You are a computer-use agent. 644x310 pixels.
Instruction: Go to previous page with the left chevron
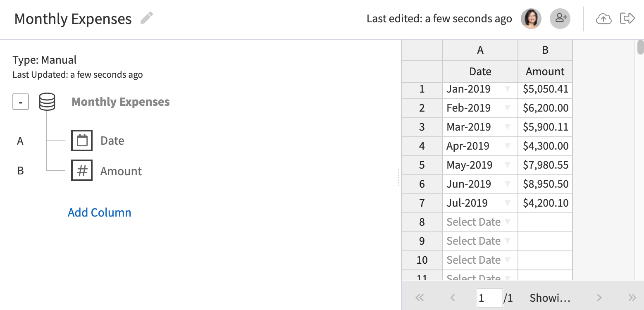pos(453,297)
